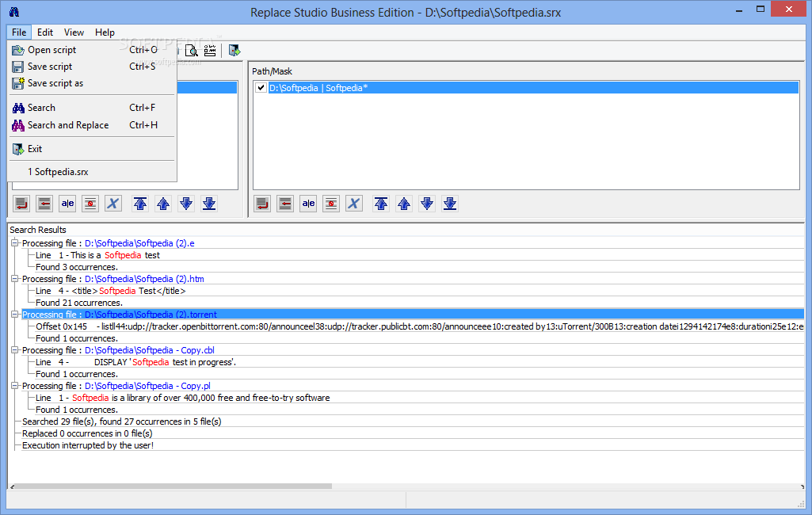
Task: Click the a|e edit icon in left panel
Action: point(67,204)
